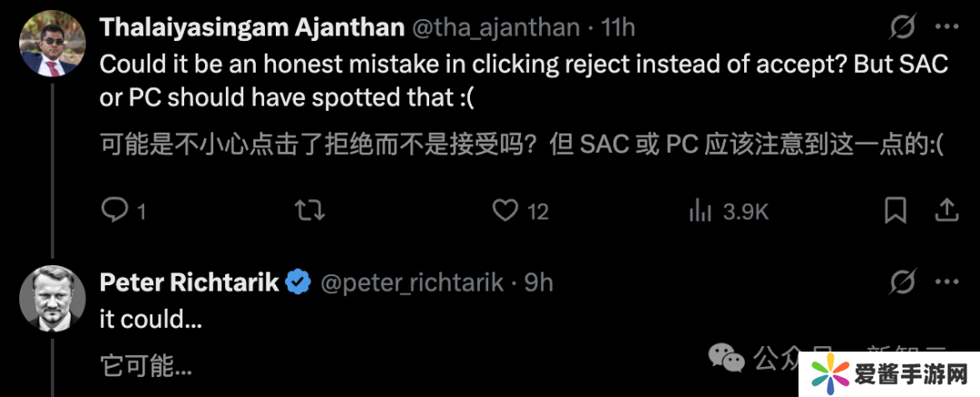Click Peter Richtarik's blue verified badge
Screen dimensions: 980x397
point(298,283)
